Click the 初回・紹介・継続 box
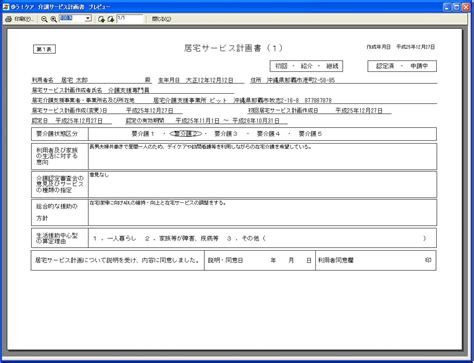The image size is (474, 363). click(x=306, y=66)
